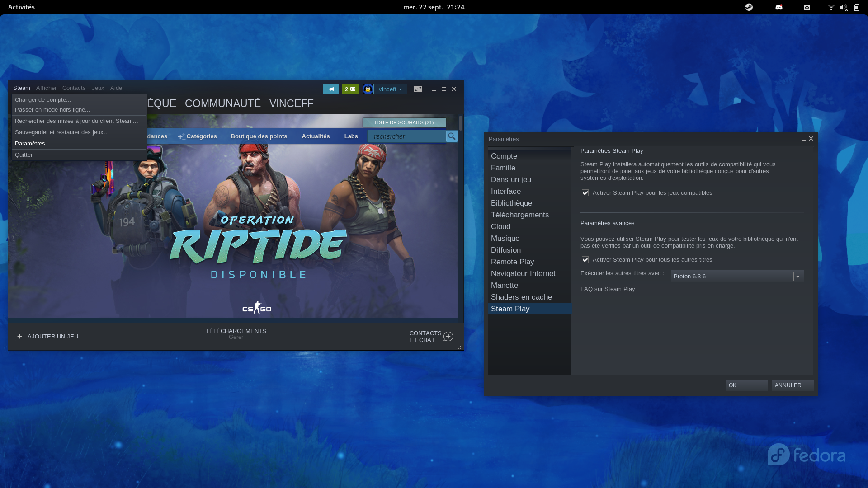Maximize the Steam main window
The height and width of the screenshot is (488, 868).
pyautogui.click(x=444, y=89)
